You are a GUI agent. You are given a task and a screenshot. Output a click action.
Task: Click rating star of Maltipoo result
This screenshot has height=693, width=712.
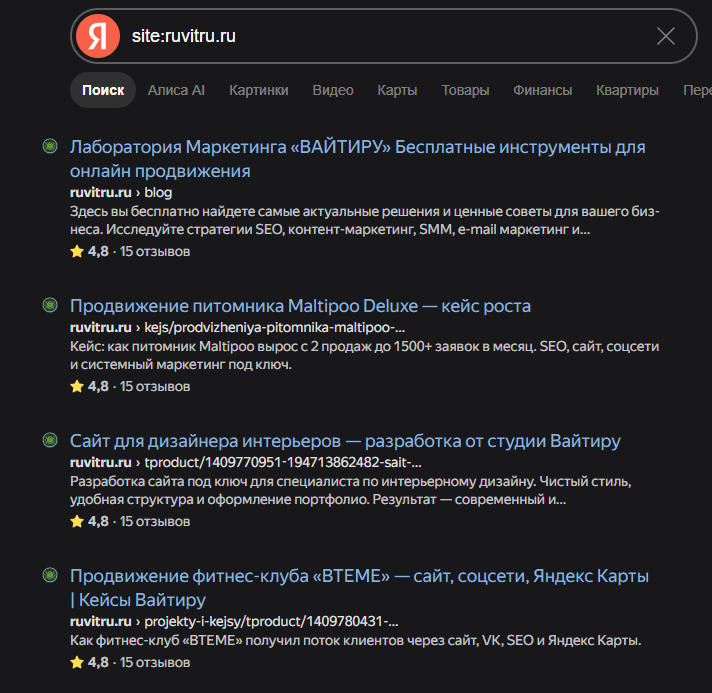coord(77,386)
